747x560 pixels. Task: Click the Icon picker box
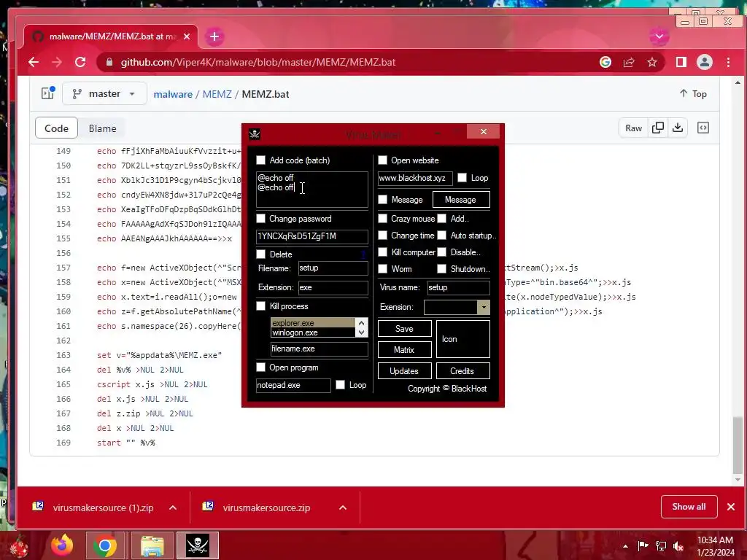(462, 339)
